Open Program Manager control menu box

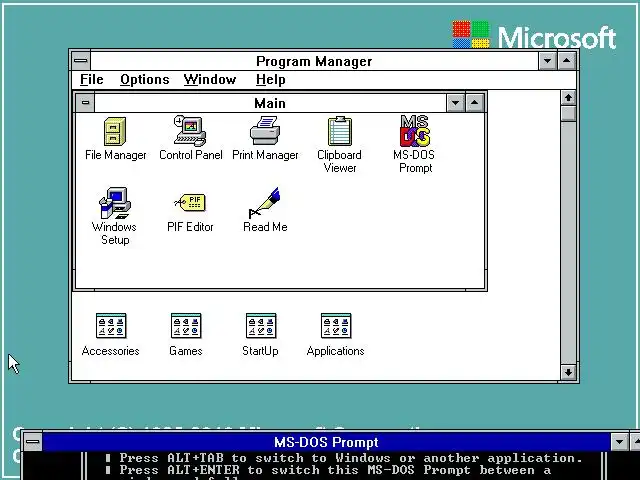[81, 61]
